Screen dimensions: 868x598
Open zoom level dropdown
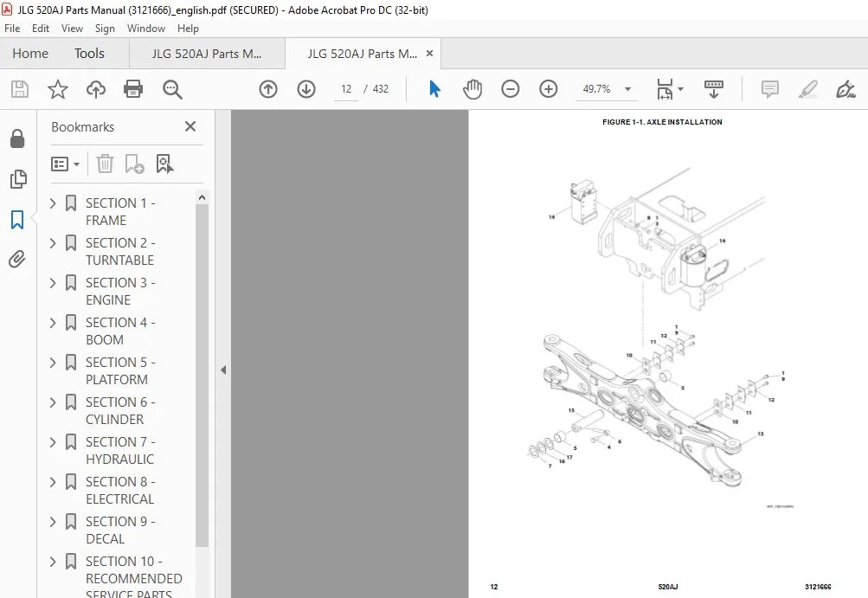(x=627, y=89)
